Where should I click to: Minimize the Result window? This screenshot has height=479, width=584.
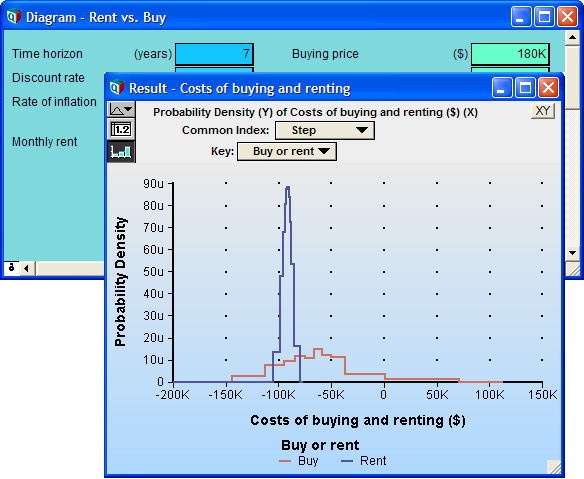[502, 88]
